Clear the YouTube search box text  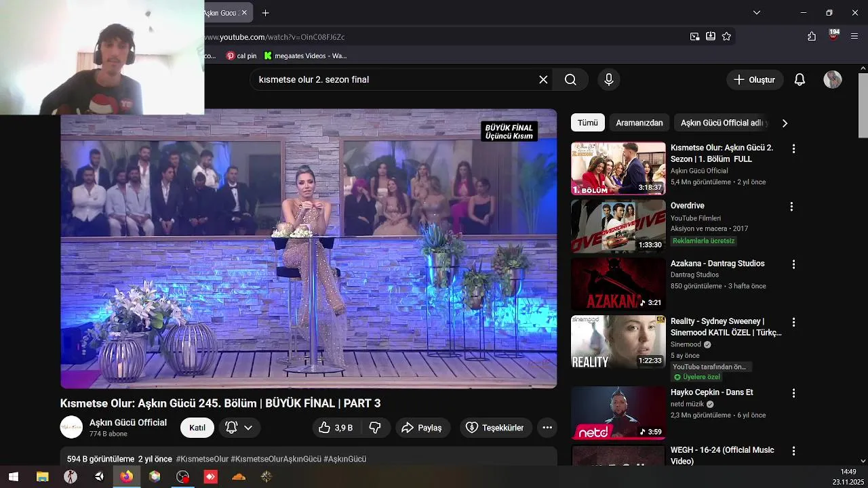pyautogui.click(x=543, y=80)
